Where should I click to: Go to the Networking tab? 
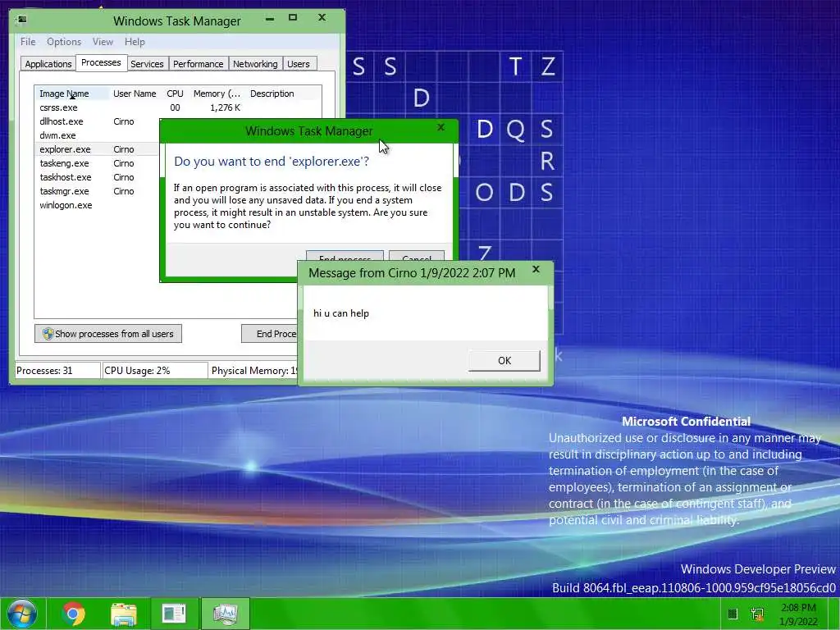tap(256, 64)
